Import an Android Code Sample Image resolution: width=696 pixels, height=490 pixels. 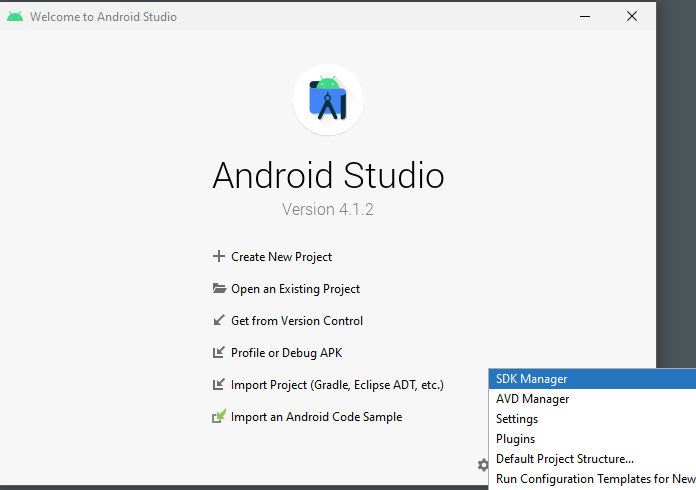coord(316,417)
